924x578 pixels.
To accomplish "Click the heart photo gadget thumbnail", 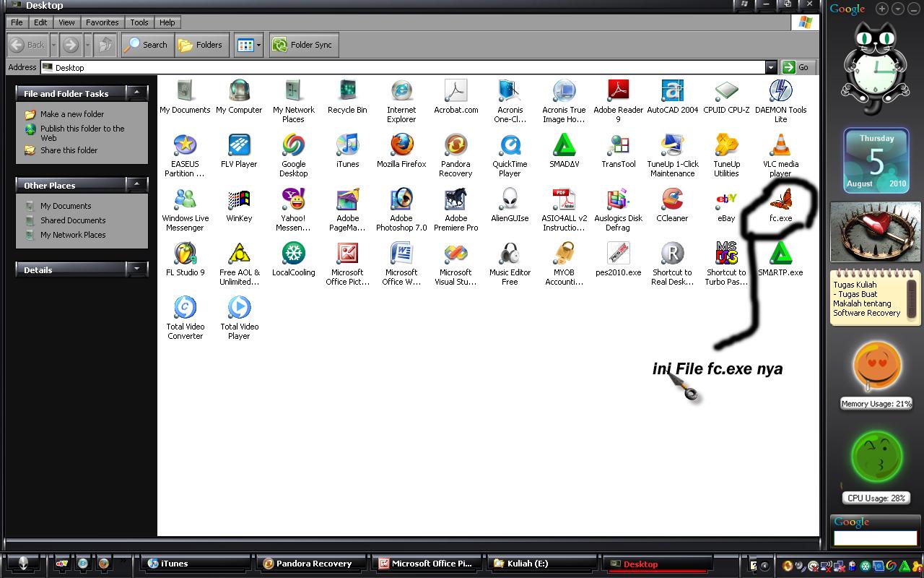I will (876, 231).
